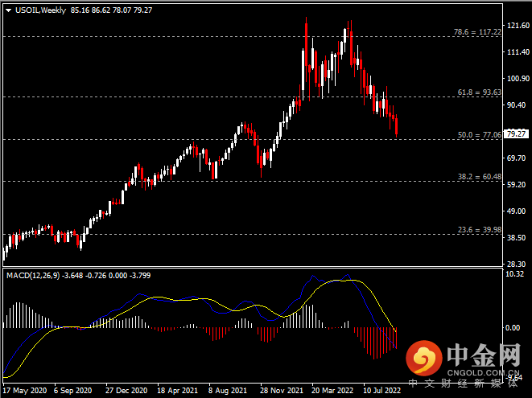
Task: Click the triangle arrow before USOIL,Weekly
Action: coord(9,10)
